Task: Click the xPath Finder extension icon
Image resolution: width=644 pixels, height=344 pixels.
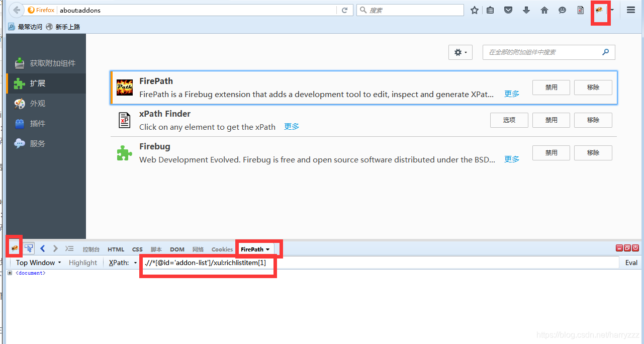Action: (x=125, y=120)
